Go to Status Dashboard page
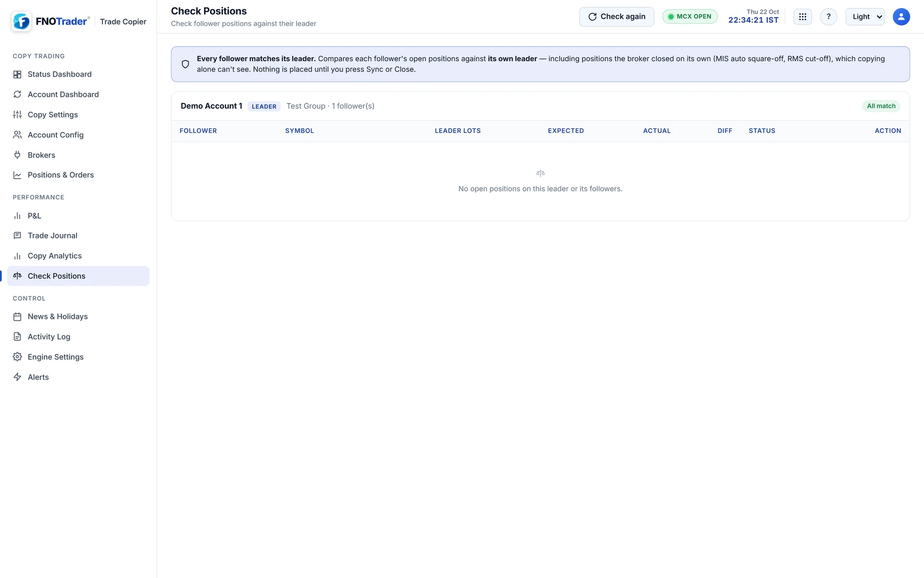This screenshot has height=578, width=924. (78, 74)
